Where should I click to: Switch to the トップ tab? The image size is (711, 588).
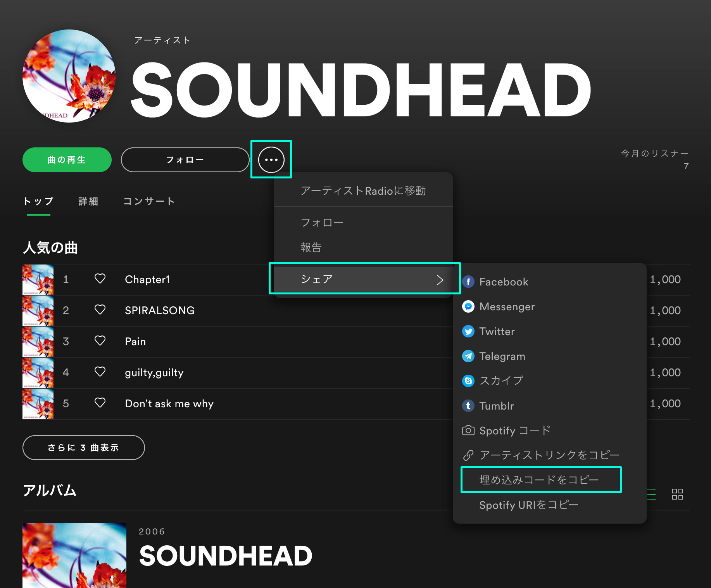click(x=38, y=201)
